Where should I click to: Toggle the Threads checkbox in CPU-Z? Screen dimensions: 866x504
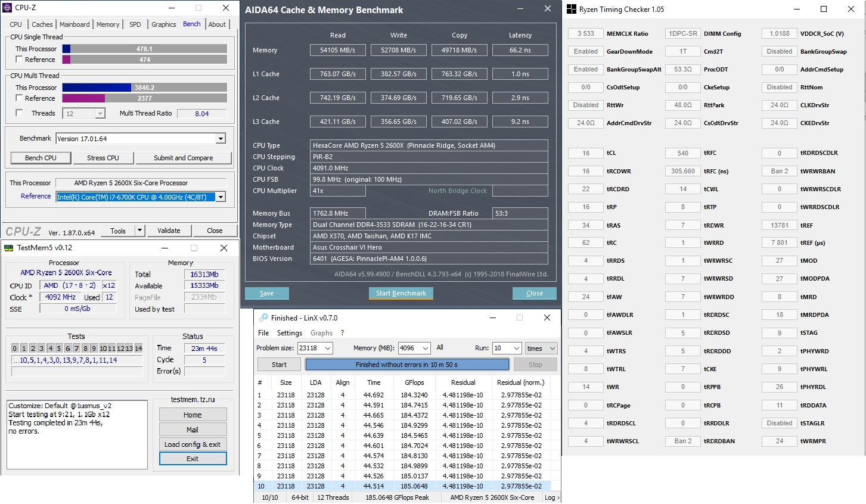tap(19, 113)
